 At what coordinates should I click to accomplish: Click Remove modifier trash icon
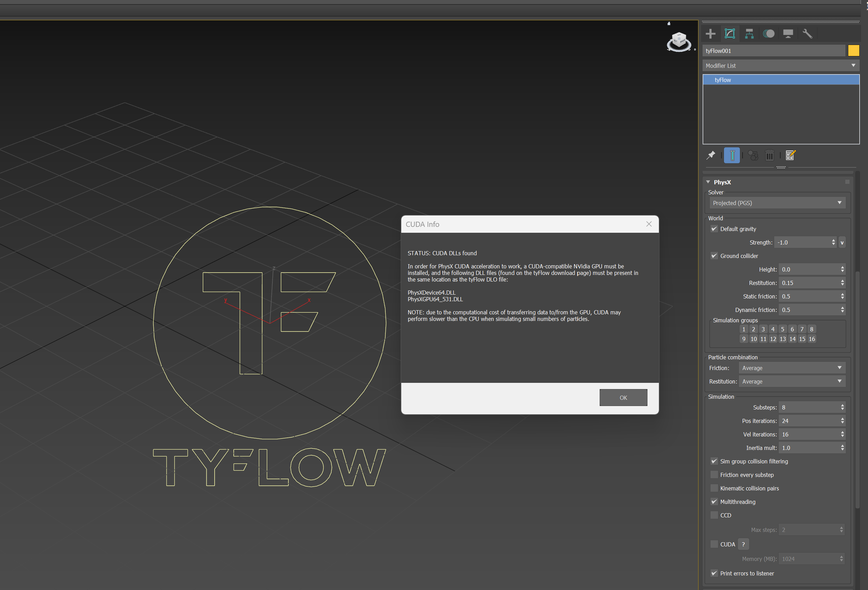point(769,155)
